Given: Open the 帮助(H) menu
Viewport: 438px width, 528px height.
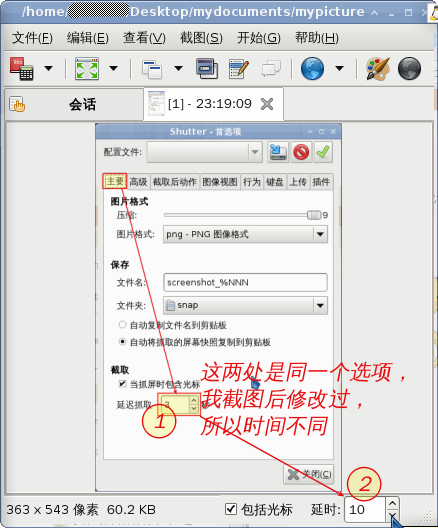Looking at the screenshot, I should (x=316, y=38).
